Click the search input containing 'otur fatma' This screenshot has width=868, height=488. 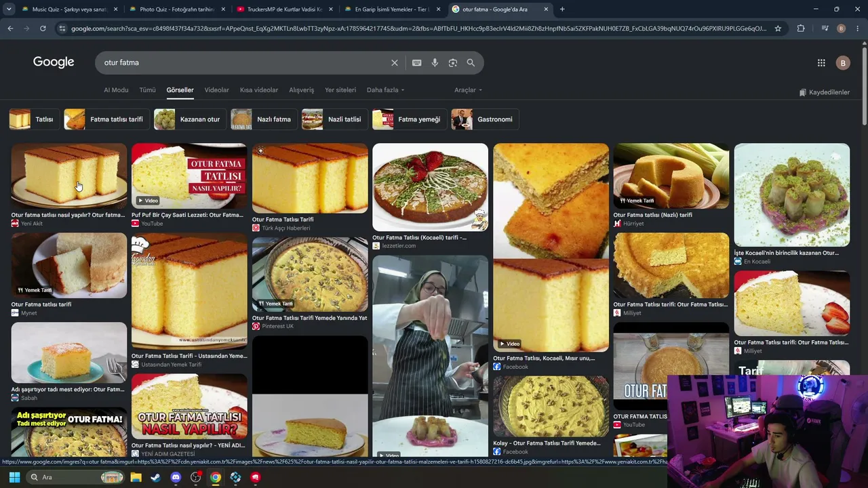[x=244, y=62]
